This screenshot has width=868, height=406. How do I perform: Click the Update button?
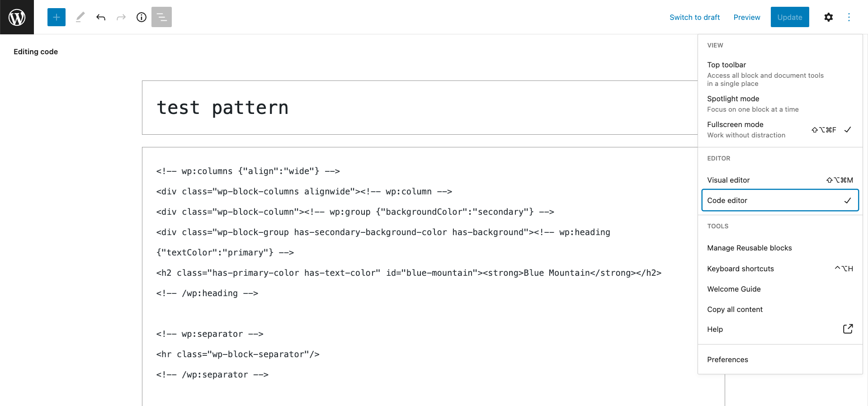790,17
